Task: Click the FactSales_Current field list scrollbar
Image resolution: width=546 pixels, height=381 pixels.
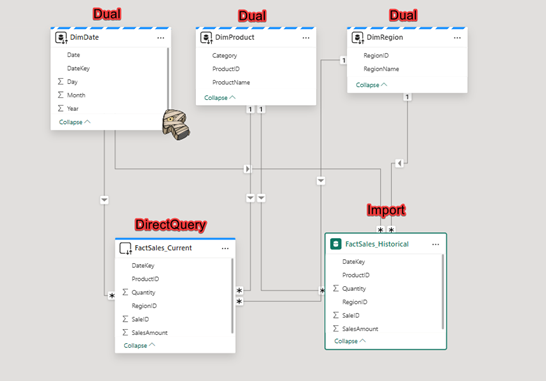Action: point(232,296)
